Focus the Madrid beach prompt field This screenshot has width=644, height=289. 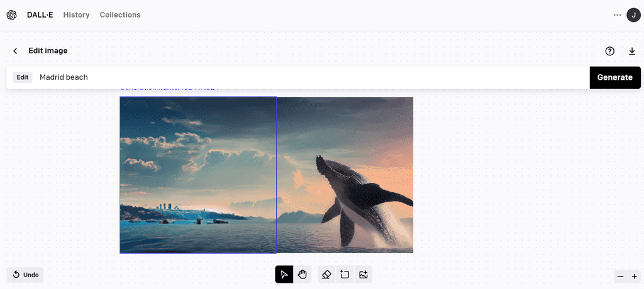point(312,77)
